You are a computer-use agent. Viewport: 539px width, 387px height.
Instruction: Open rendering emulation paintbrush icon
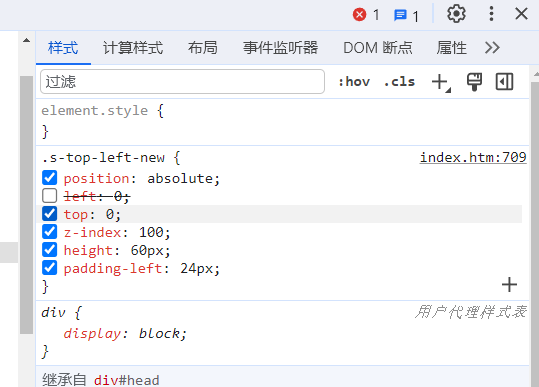click(x=474, y=82)
